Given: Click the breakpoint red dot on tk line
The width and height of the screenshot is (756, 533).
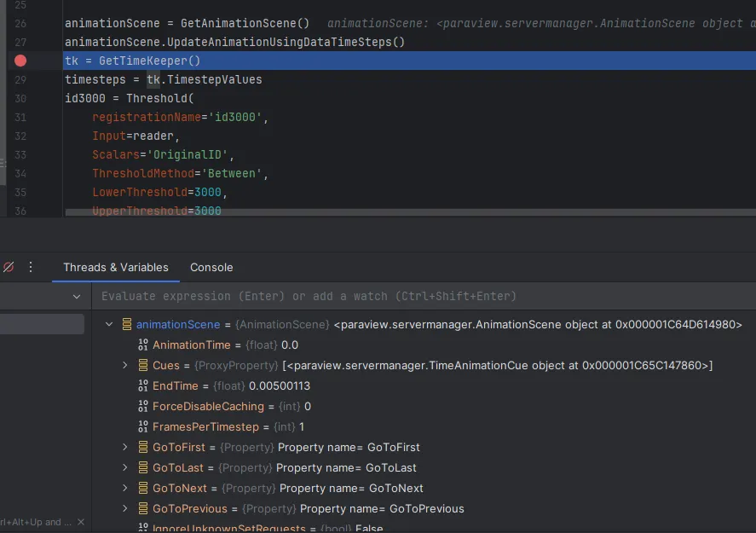Looking at the screenshot, I should 20,61.
